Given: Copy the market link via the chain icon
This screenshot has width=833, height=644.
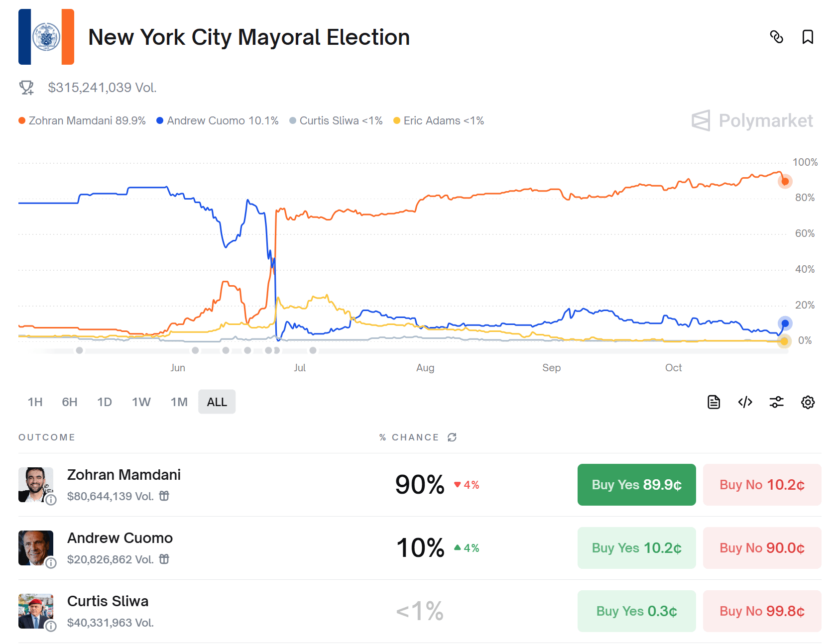Looking at the screenshot, I should (x=776, y=37).
